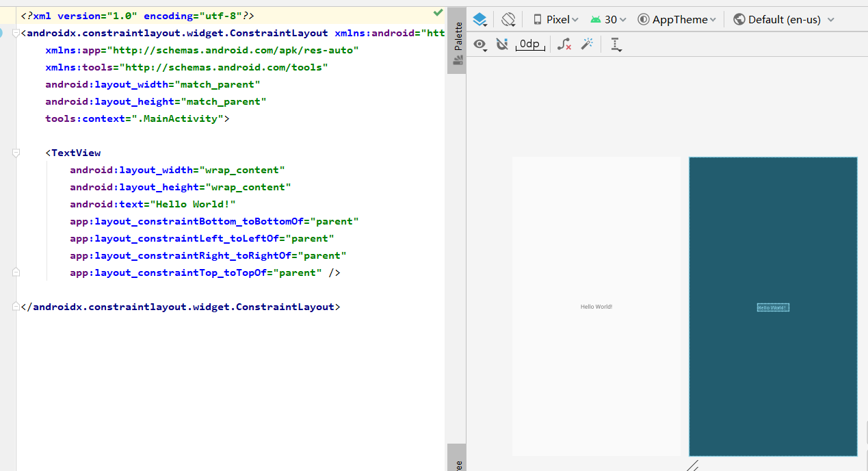Click the resize handle below the preview

(x=692, y=466)
